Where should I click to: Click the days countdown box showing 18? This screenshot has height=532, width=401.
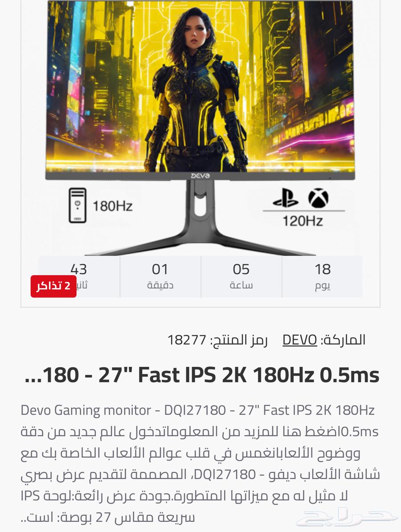322,276
